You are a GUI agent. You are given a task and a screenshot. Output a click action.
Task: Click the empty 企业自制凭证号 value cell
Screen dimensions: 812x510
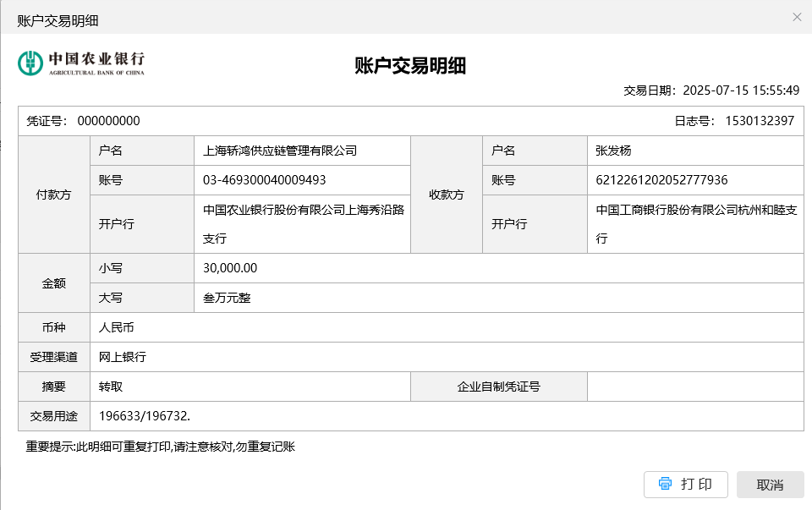coord(694,387)
